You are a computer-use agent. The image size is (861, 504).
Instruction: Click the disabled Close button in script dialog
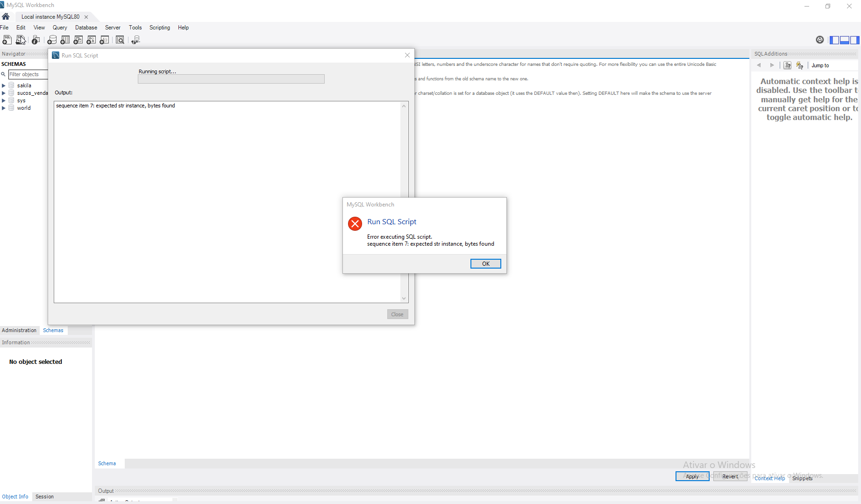398,314
